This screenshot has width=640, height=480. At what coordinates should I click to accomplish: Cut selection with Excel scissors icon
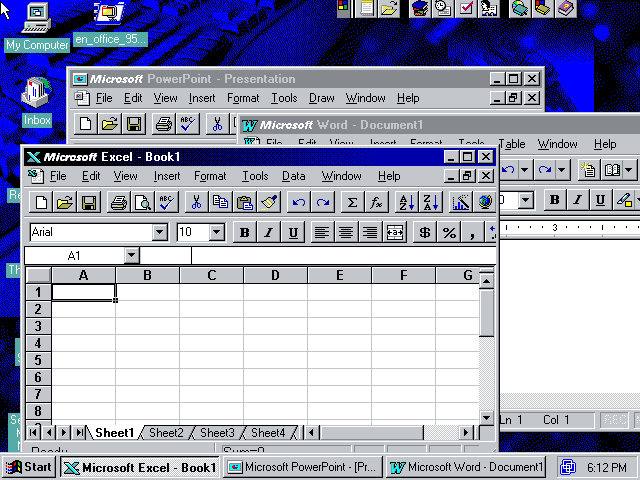click(197, 202)
